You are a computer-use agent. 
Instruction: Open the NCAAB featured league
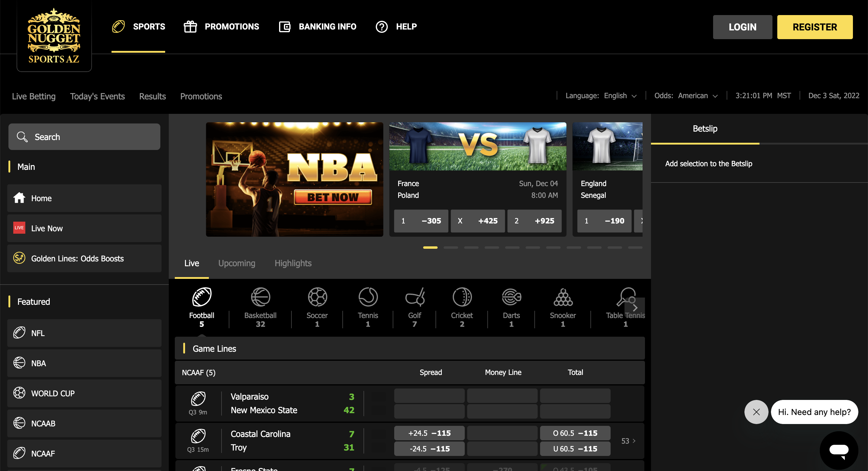84,423
